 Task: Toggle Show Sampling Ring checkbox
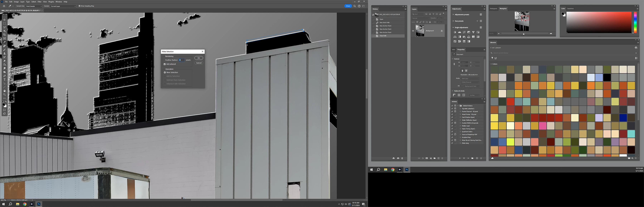79,6
